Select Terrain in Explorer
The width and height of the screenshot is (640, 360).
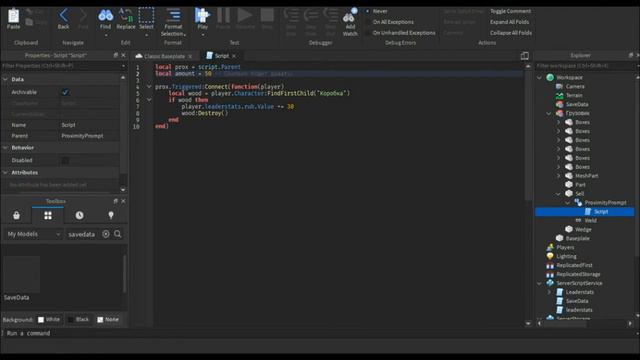point(574,95)
